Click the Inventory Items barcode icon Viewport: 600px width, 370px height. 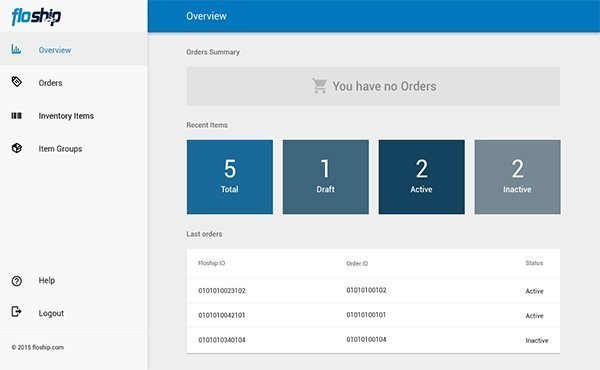coord(16,116)
